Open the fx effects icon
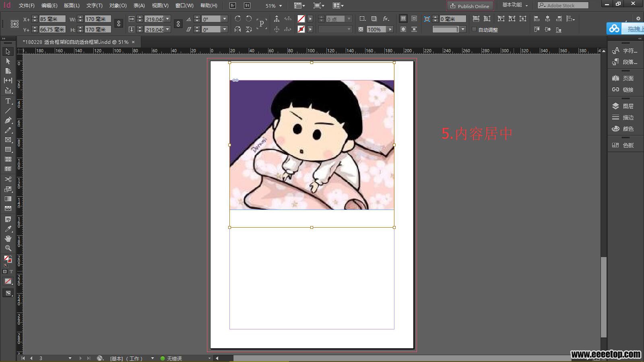 pos(386,19)
